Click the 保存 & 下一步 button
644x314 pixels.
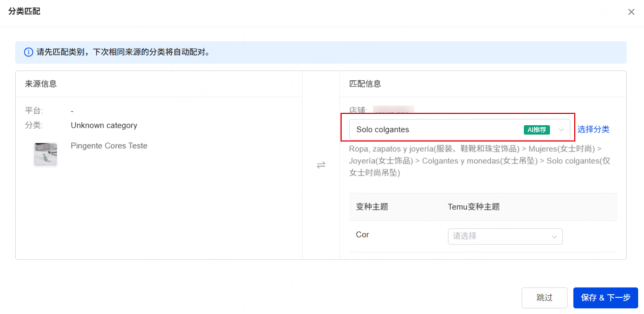tap(605, 297)
